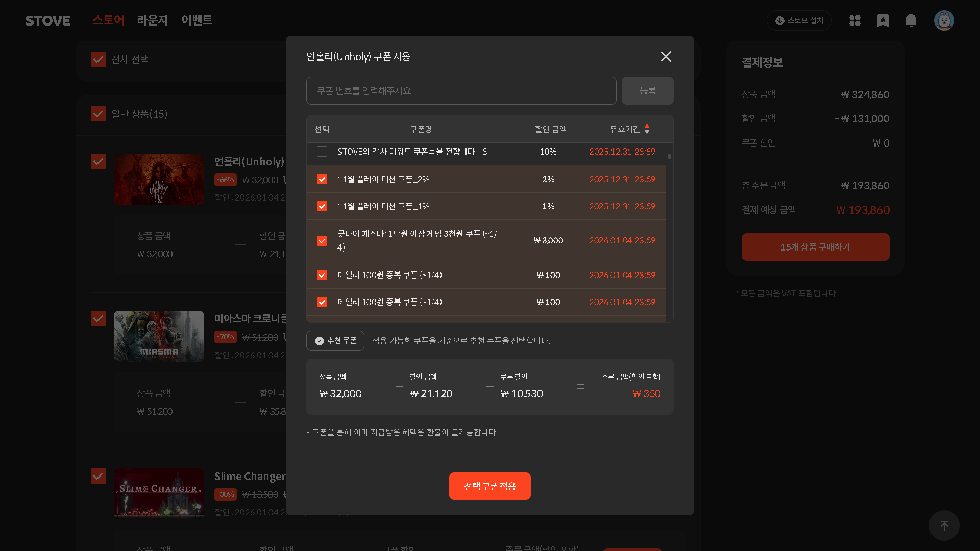Close the coupon usage dialog
The image size is (980, 551).
(666, 57)
